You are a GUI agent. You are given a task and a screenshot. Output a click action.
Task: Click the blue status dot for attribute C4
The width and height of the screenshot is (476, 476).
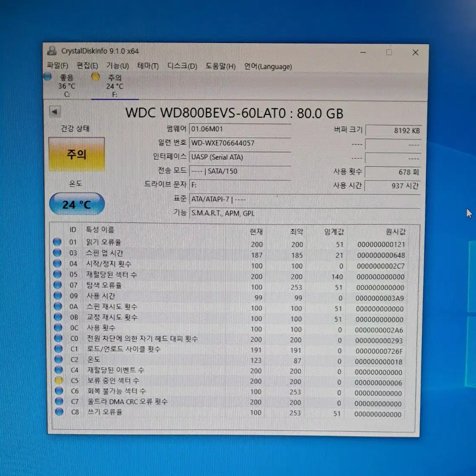[x=59, y=370]
